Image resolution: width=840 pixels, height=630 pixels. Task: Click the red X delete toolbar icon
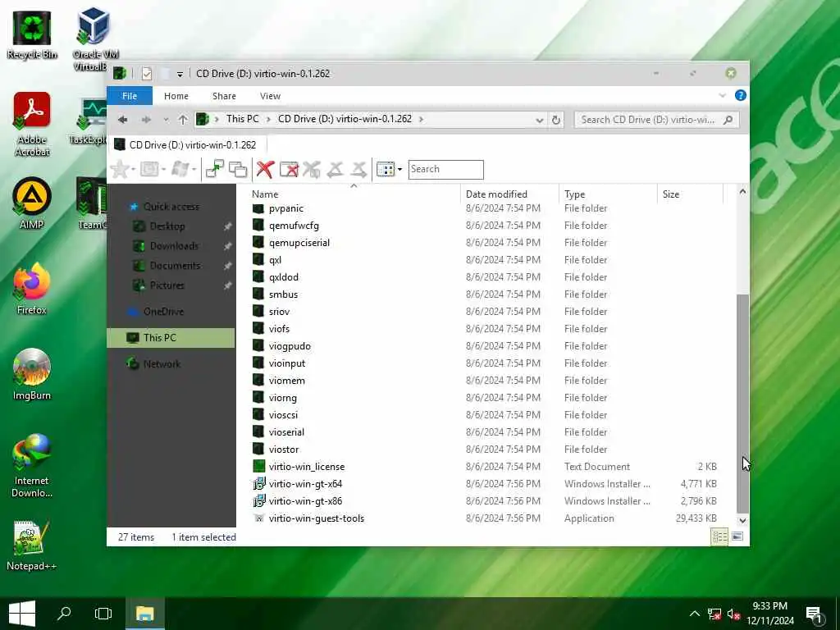click(x=265, y=169)
